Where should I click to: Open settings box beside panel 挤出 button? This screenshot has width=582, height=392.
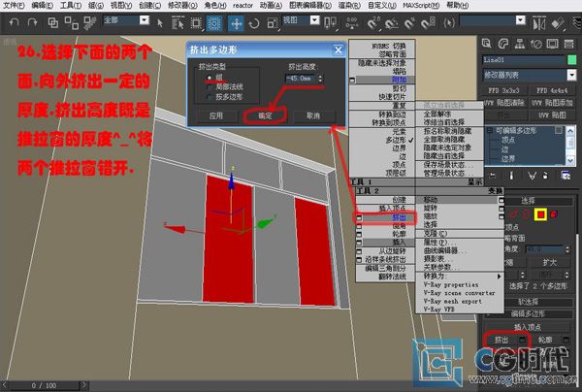coord(522,340)
